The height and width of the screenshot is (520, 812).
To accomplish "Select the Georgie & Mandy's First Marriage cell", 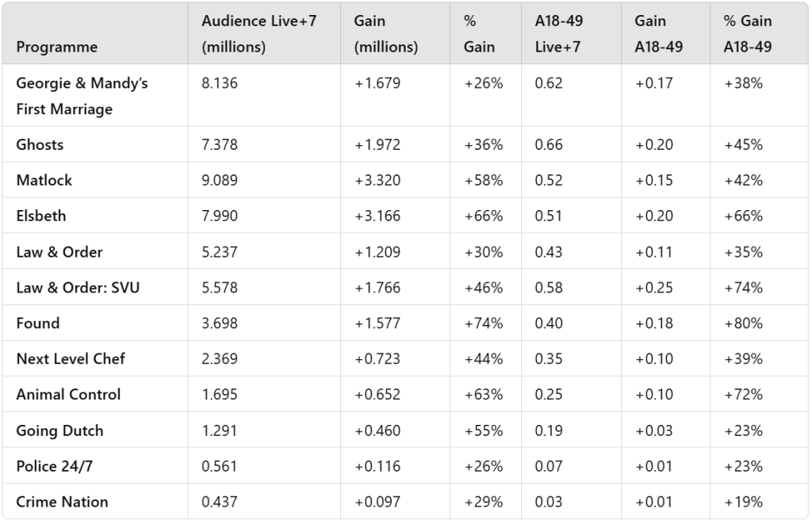I will (x=82, y=95).
